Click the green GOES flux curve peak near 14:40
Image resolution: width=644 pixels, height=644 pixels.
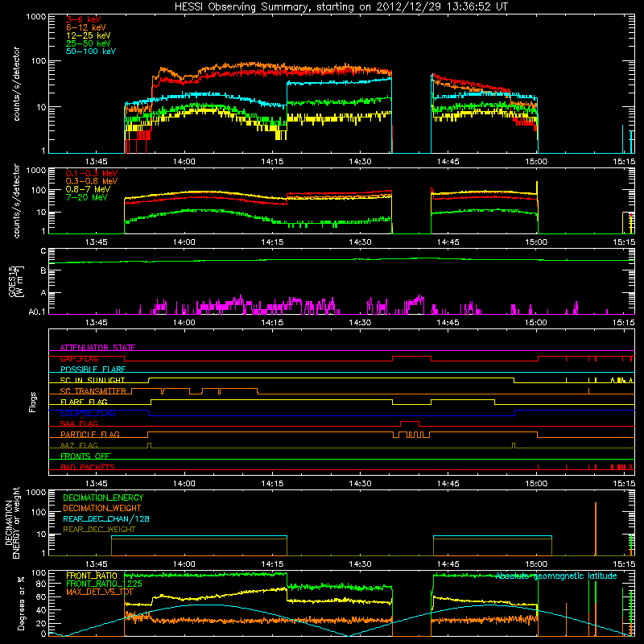pyautogui.click(x=425, y=258)
